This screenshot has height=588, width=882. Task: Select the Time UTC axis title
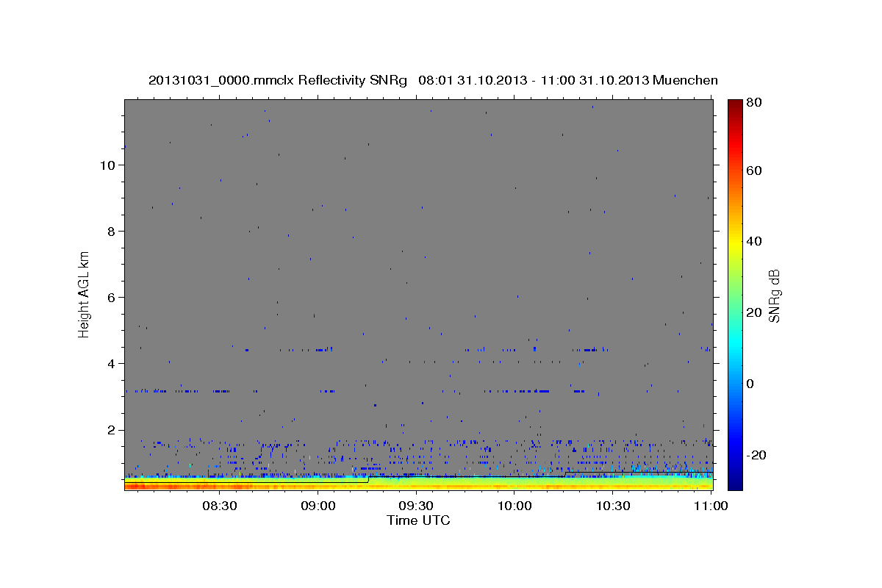pos(418,520)
